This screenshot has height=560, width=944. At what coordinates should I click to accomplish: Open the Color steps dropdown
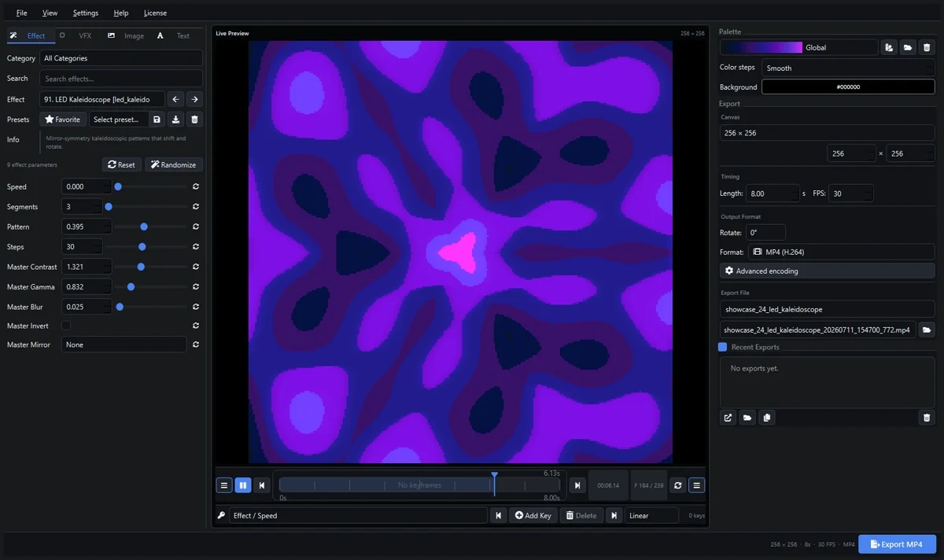coord(848,68)
